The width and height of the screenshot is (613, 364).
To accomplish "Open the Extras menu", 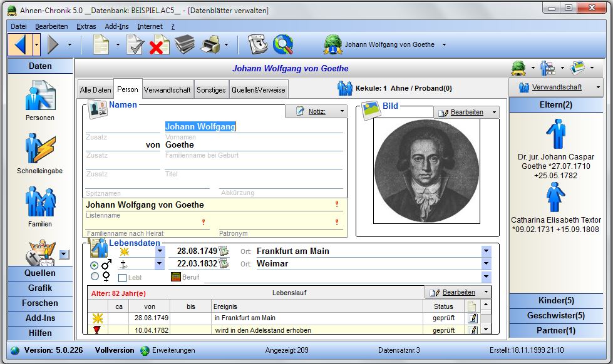I will click(86, 26).
